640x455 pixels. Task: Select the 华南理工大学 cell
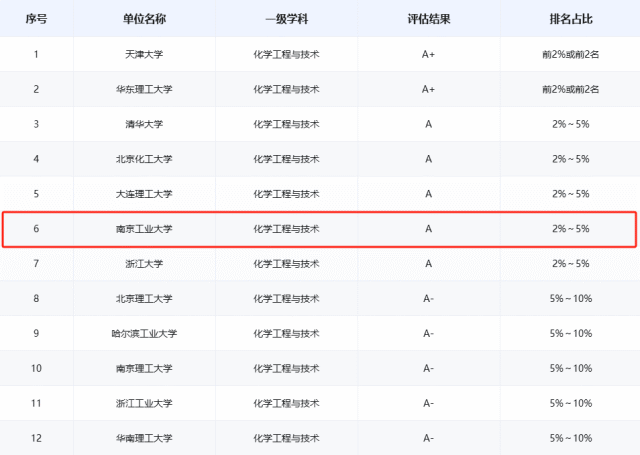[x=144, y=438]
